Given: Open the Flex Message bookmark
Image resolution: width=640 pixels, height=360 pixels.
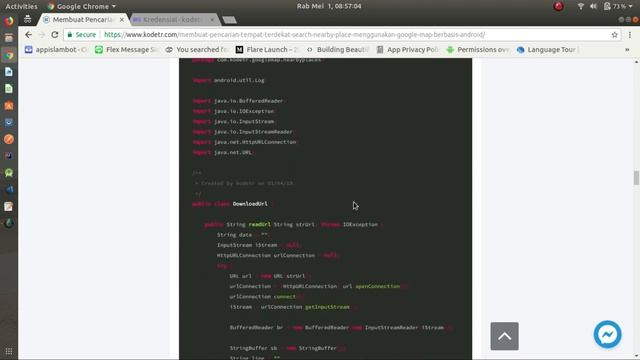Looking at the screenshot, I should click(127, 49).
